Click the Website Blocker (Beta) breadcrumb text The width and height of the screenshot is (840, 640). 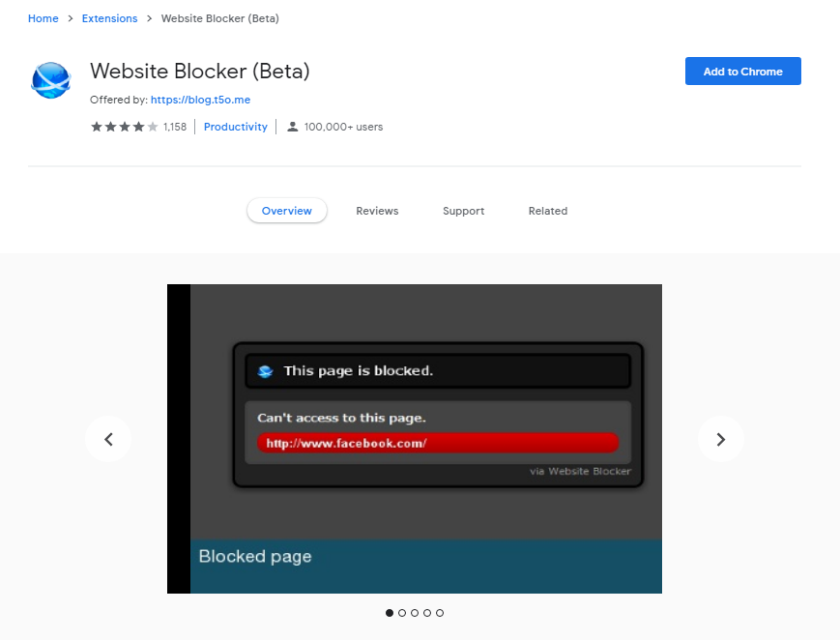click(220, 18)
